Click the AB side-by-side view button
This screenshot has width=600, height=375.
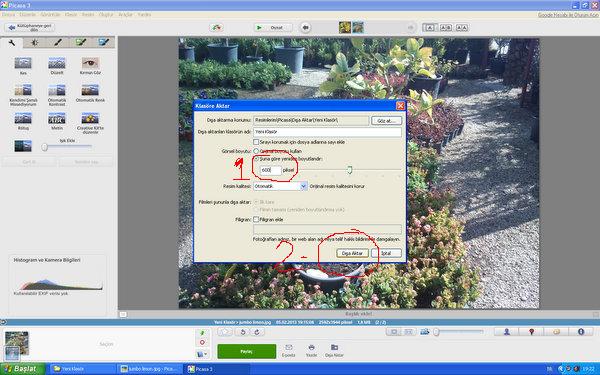point(446,28)
